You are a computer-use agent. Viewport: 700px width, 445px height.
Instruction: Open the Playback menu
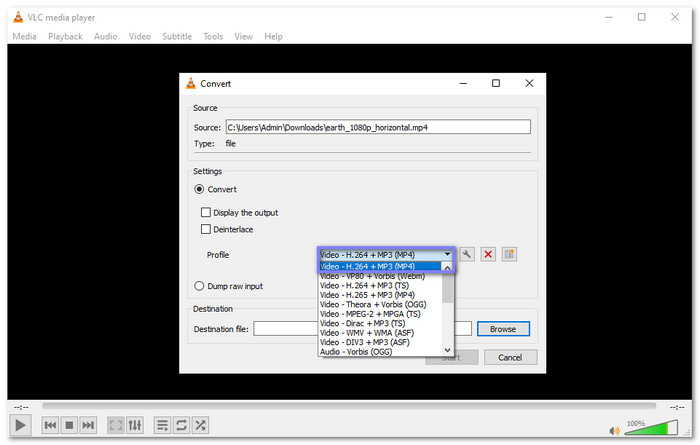65,37
